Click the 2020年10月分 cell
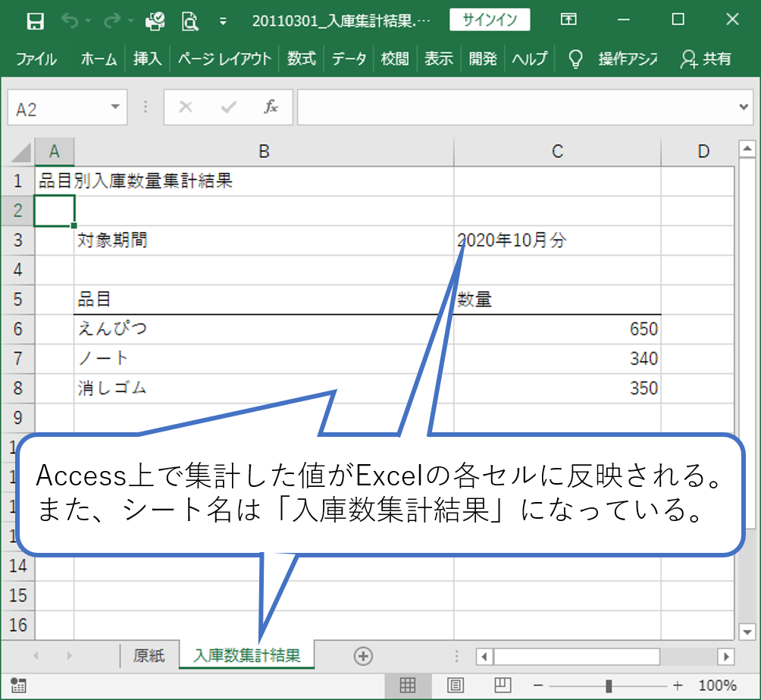Image resolution: width=761 pixels, height=700 pixels. (557, 240)
